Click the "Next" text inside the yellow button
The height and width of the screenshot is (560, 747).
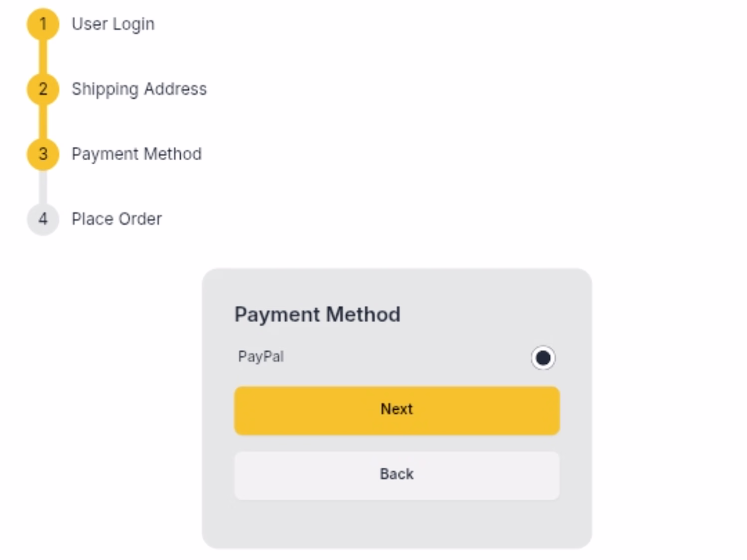click(x=396, y=409)
